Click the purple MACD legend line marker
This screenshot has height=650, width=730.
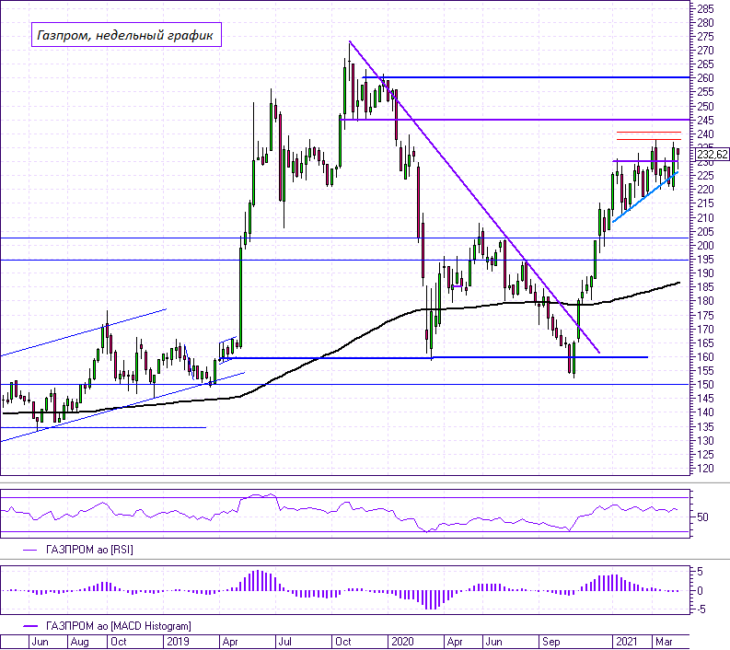(x=30, y=626)
